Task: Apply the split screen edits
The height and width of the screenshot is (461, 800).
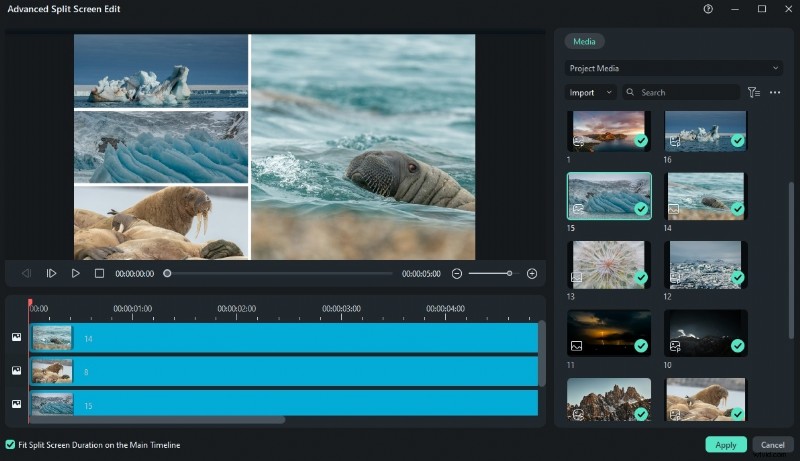Action: point(726,445)
